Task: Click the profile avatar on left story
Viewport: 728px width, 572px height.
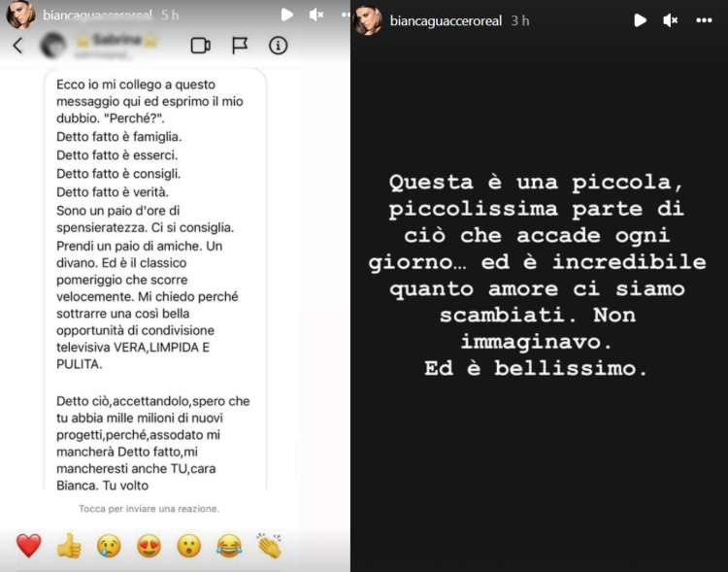Action: click(x=20, y=15)
